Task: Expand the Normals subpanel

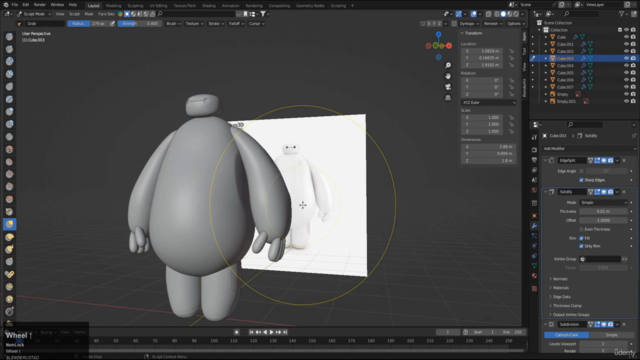Action: point(559,279)
